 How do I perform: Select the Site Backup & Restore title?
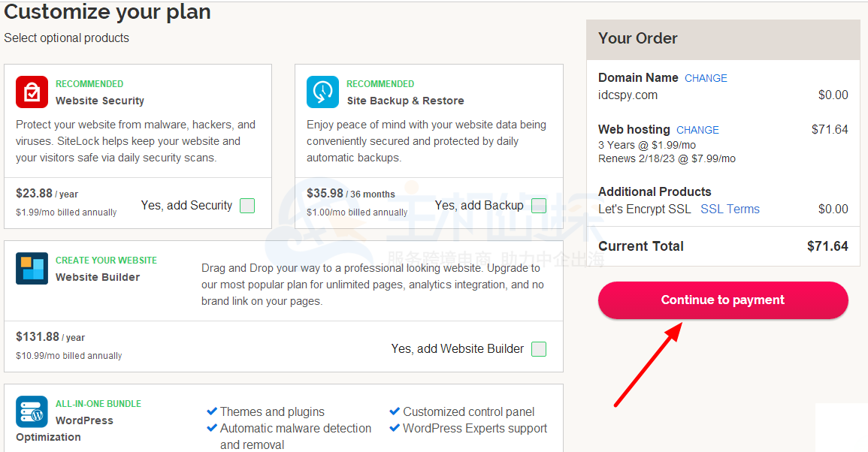[x=405, y=101]
